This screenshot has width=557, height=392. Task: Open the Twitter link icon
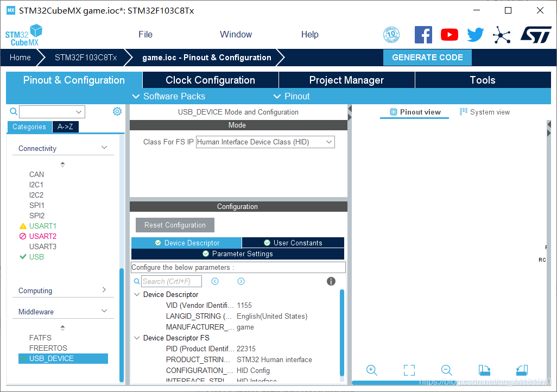pyautogui.click(x=476, y=35)
